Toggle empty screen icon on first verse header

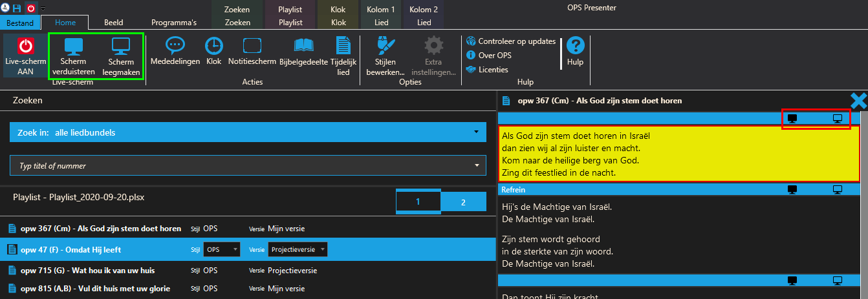point(838,118)
